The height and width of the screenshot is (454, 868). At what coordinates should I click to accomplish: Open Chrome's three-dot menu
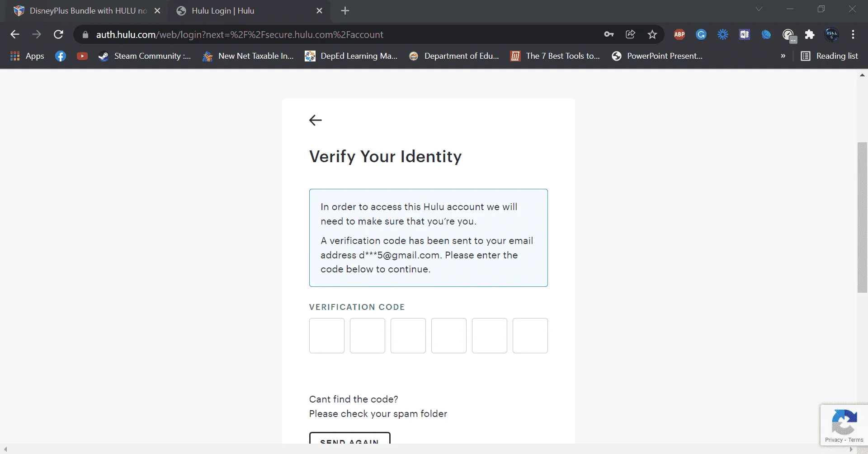coord(853,34)
